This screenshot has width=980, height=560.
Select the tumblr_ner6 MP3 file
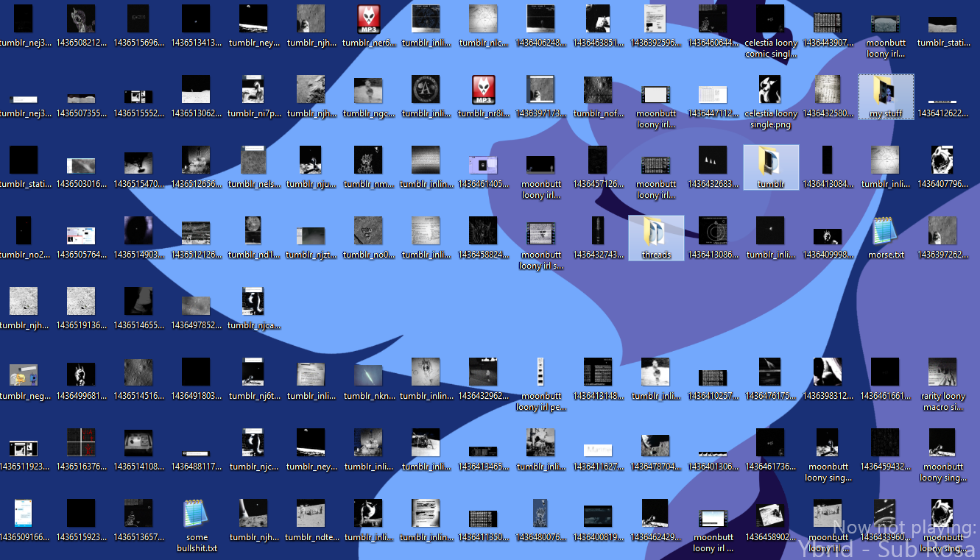369,18
